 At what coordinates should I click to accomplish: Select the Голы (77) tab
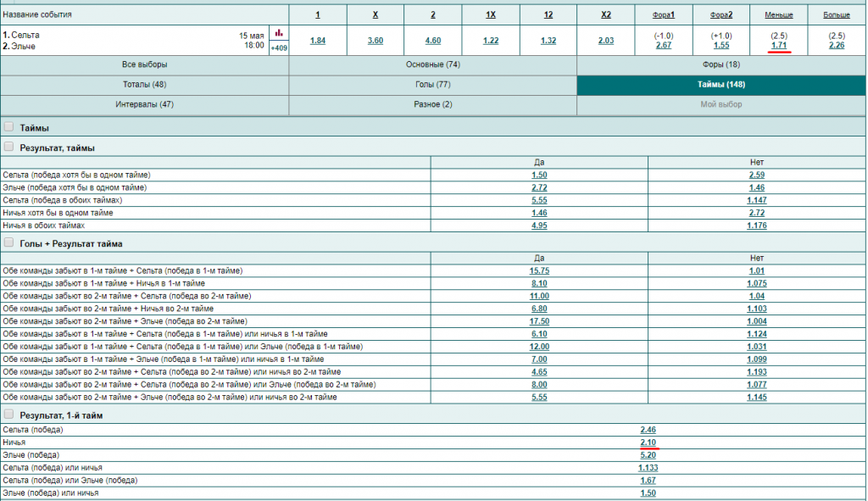tap(432, 85)
